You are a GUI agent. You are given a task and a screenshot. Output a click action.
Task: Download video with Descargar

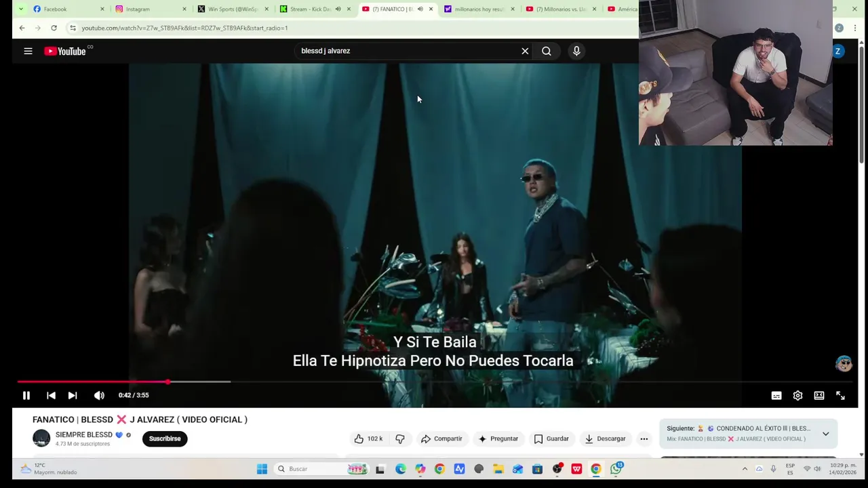(x=606, y=439)
